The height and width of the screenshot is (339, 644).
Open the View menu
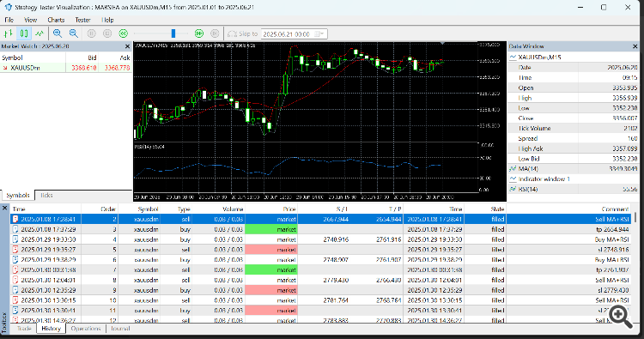point(30,20)
